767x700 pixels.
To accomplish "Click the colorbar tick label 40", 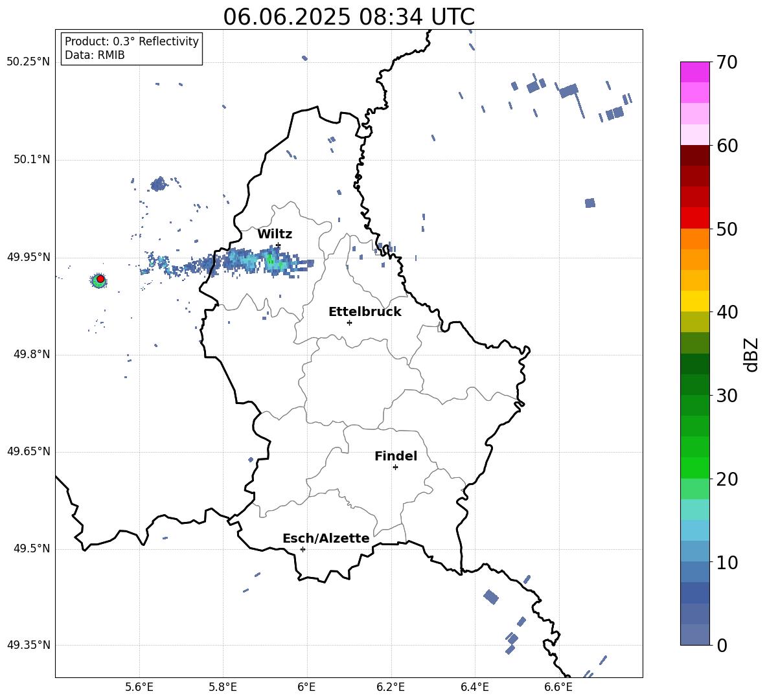I will [x=726, y=312].
